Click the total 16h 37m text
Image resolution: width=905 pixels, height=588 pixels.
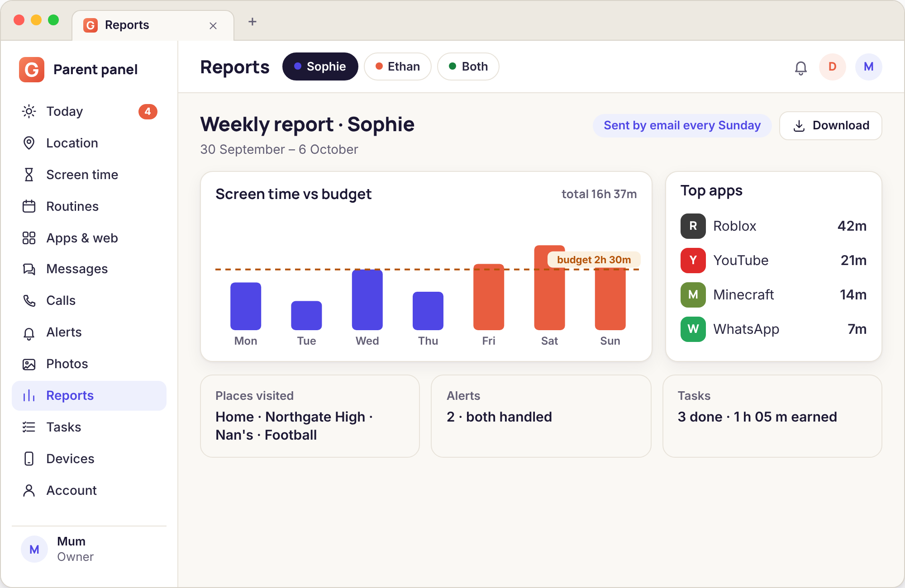[599, 194]
